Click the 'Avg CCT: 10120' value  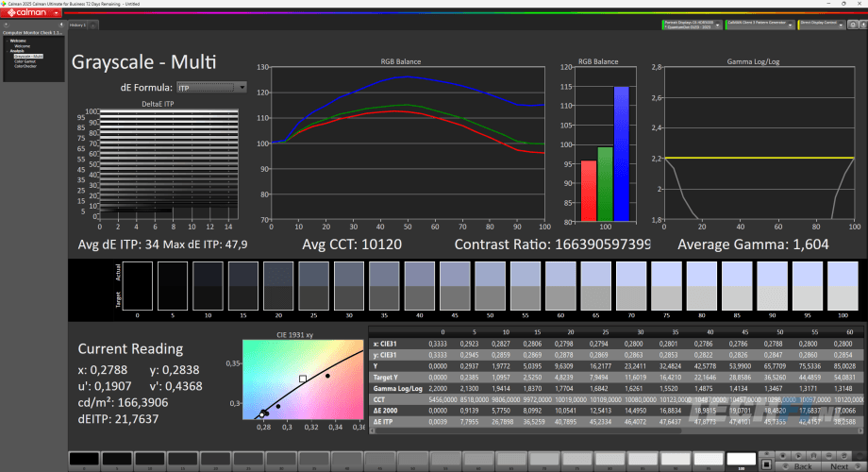click(x=352, y=244)
